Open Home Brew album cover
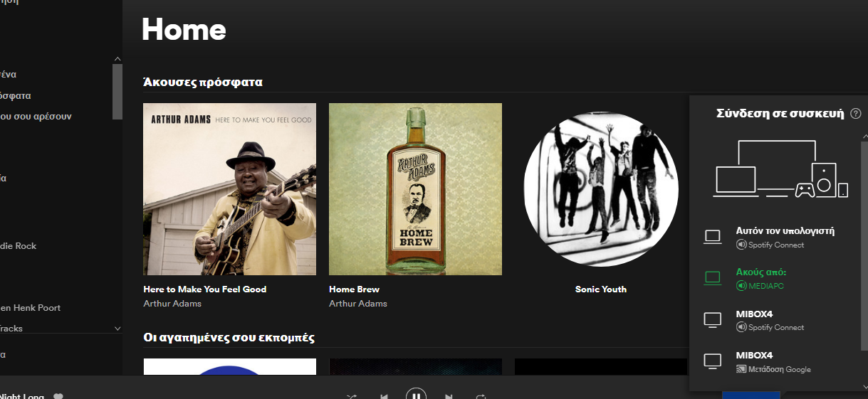 tap(415, 189)
